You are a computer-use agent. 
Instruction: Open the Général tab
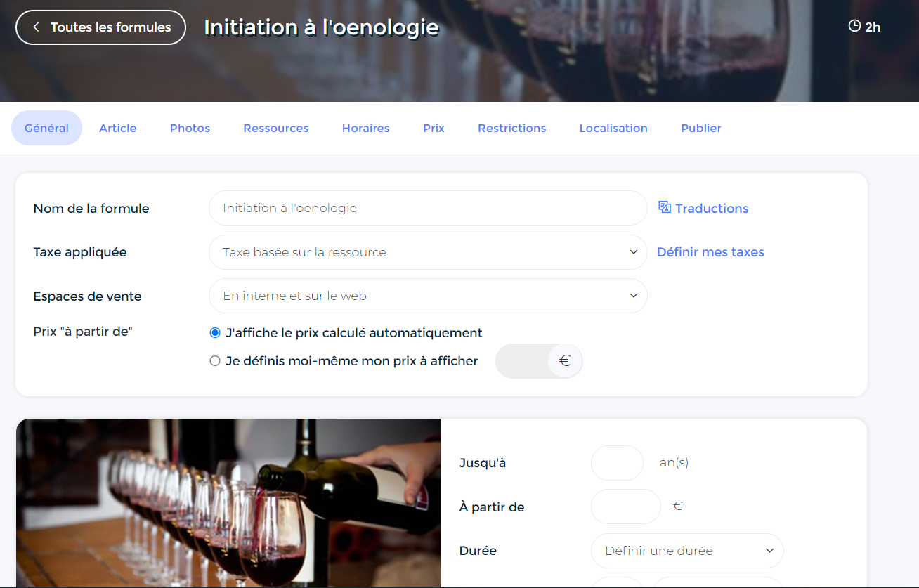46,128
